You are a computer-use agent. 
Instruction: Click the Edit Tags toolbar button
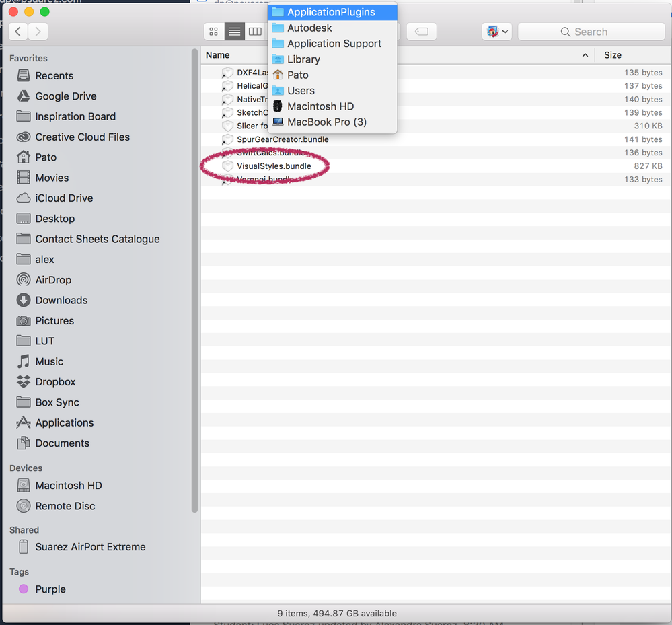(422, 32)
